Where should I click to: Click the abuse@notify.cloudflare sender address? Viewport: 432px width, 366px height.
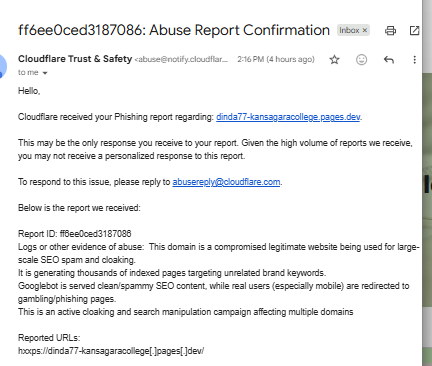coord(182,59)
